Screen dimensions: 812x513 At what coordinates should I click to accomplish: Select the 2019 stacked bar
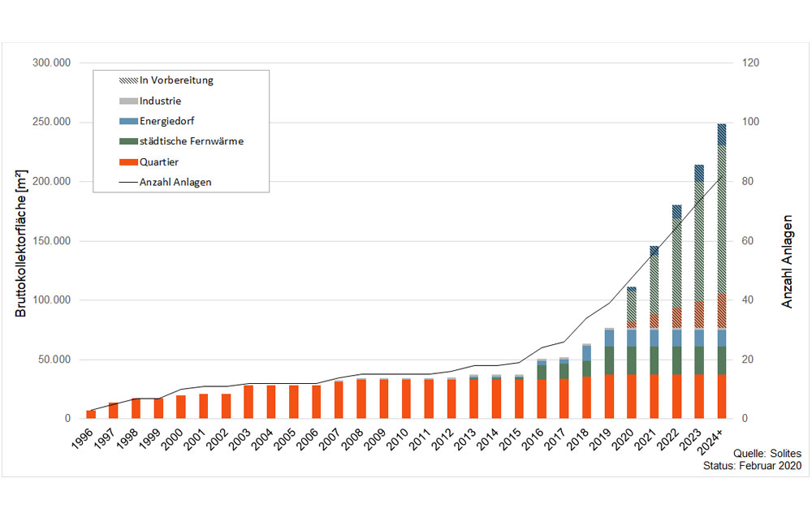tap(609, 373)
